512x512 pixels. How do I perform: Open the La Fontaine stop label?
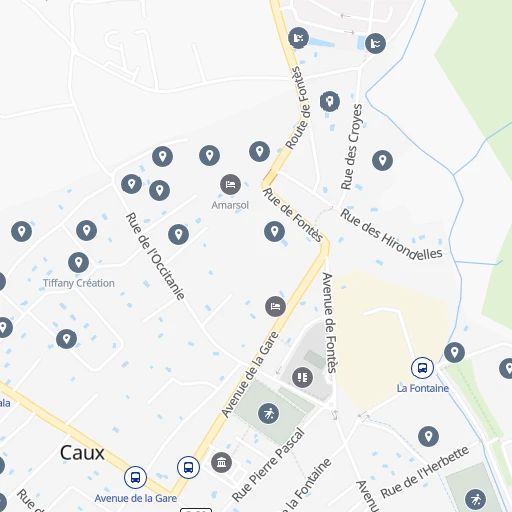423,388
